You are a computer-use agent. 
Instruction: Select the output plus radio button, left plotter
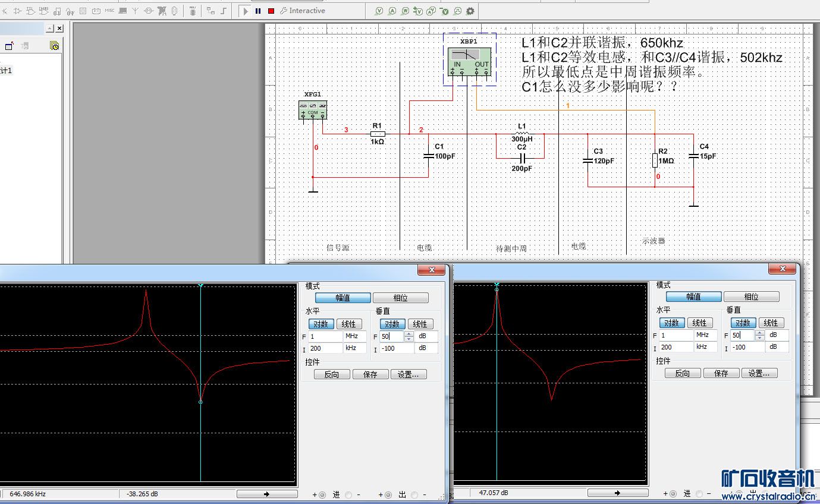click(388, 494)
